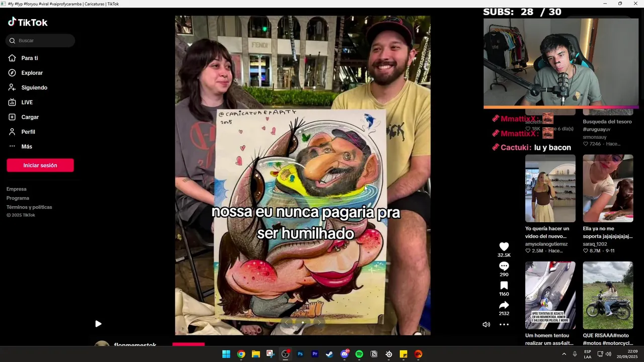Open the silver car video thumbnail
This screenshot has height=362, width=644.
550,295
